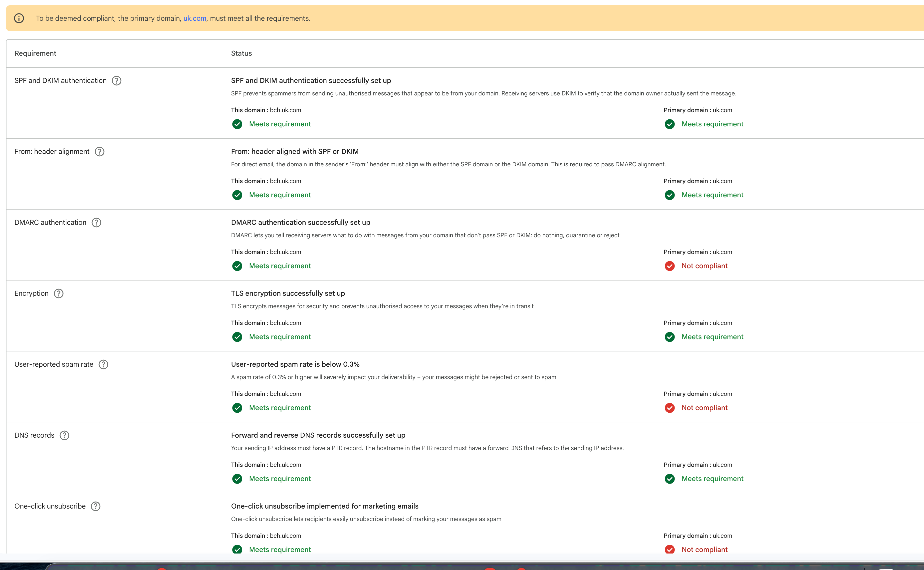The height and width of the screenshot is (570, 924).
Task: Click green check for bch.uk.com SPF status
Action: pyautogui.click(x=237, y=124)
